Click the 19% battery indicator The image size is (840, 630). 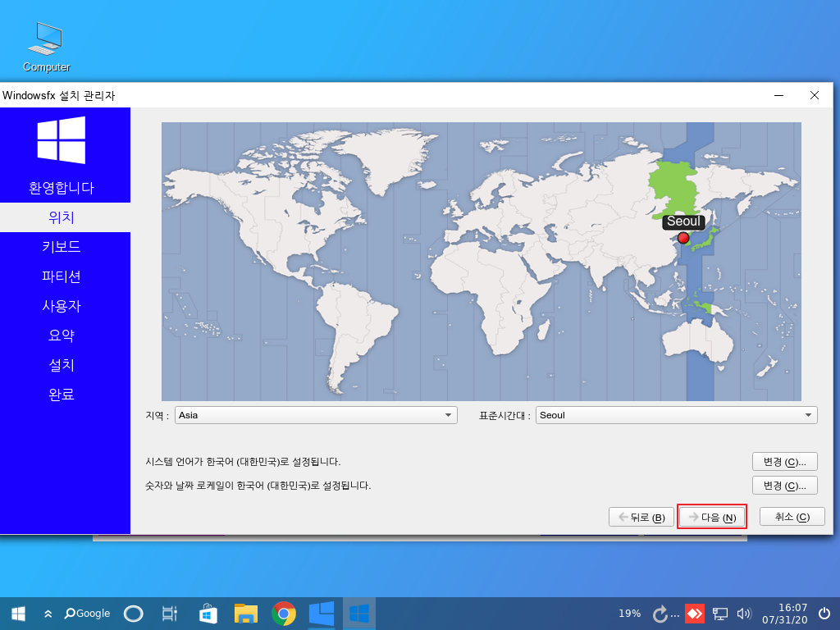629,614
